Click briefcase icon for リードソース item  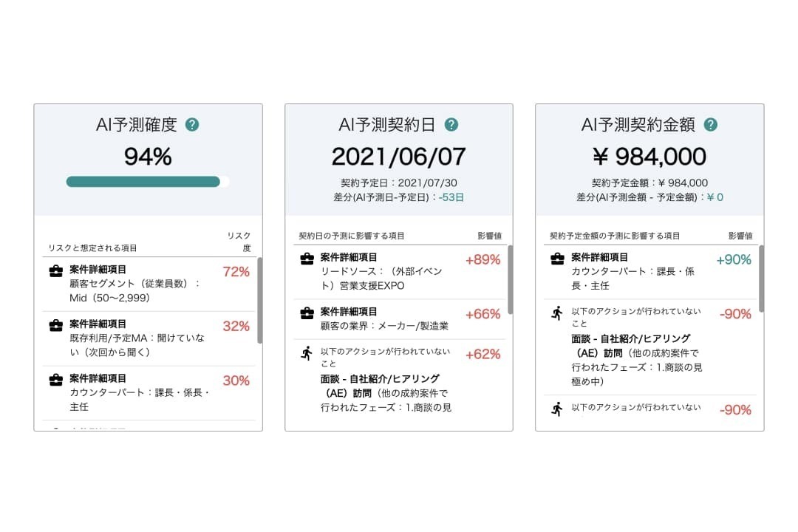coord(307,259)
